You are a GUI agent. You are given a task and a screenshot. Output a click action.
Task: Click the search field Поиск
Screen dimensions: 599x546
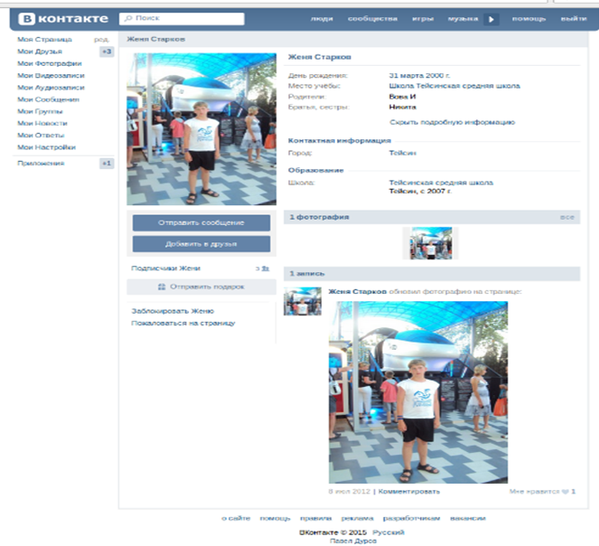181,19
